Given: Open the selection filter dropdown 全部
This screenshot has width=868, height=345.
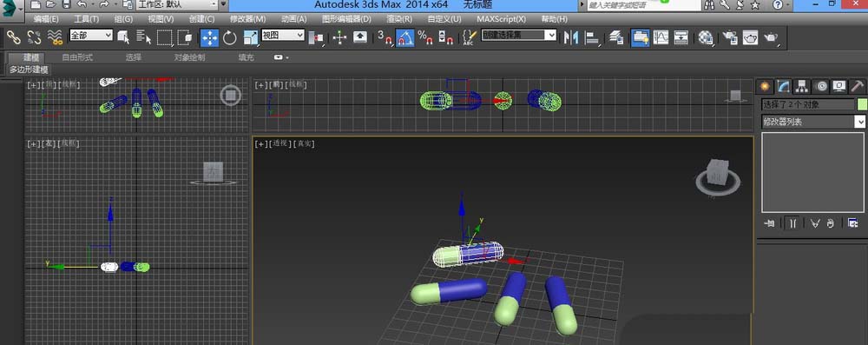Looking at the screenshot, I should [x=91, y=35].
